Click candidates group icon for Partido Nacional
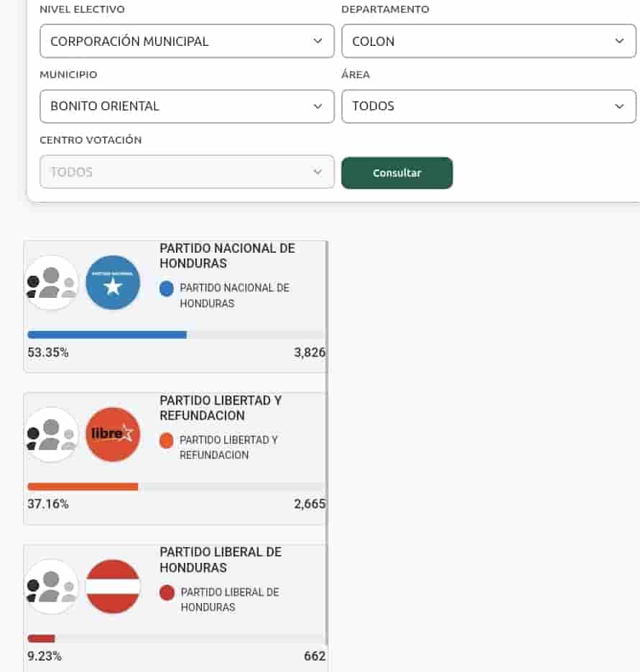Image resolution: width=640 pixels, height=672 pixels. [51, 283]
